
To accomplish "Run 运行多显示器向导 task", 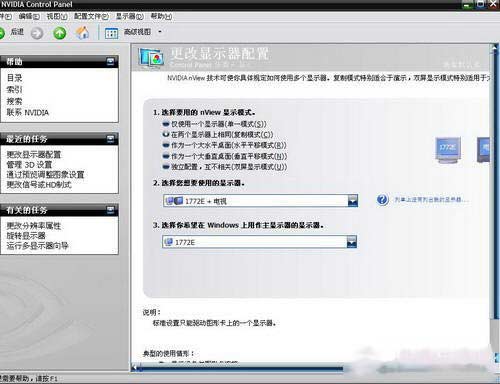I will 37,246.
